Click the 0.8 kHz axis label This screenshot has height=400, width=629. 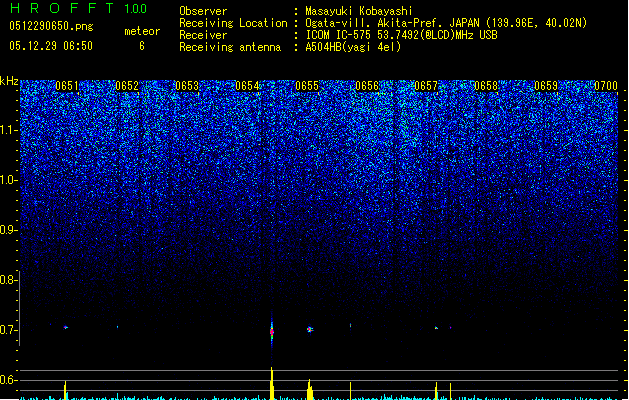[x=9, y=280]
